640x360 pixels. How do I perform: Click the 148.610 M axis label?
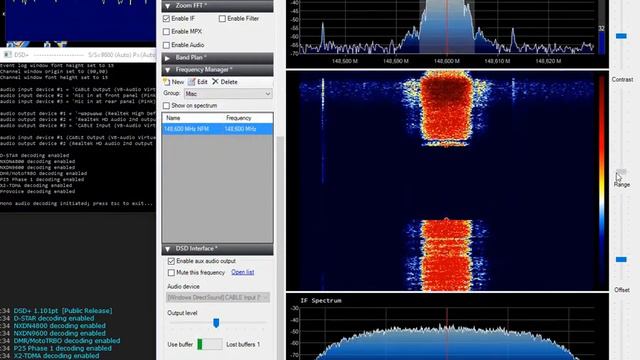(497, 61)
